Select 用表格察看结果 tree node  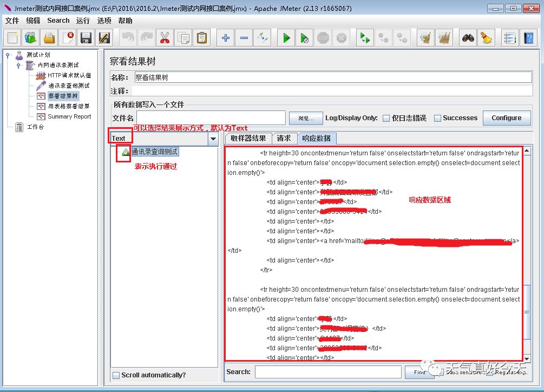[x=69, y=106]
